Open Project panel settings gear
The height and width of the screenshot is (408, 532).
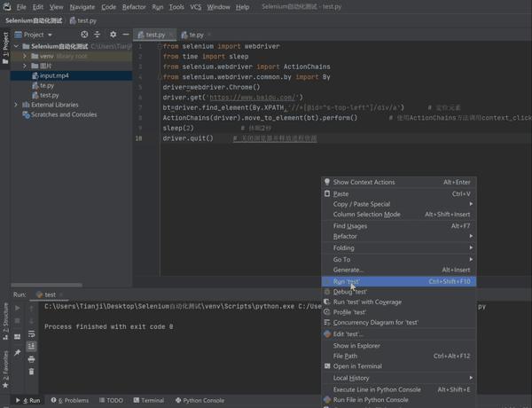pos(113,34)
